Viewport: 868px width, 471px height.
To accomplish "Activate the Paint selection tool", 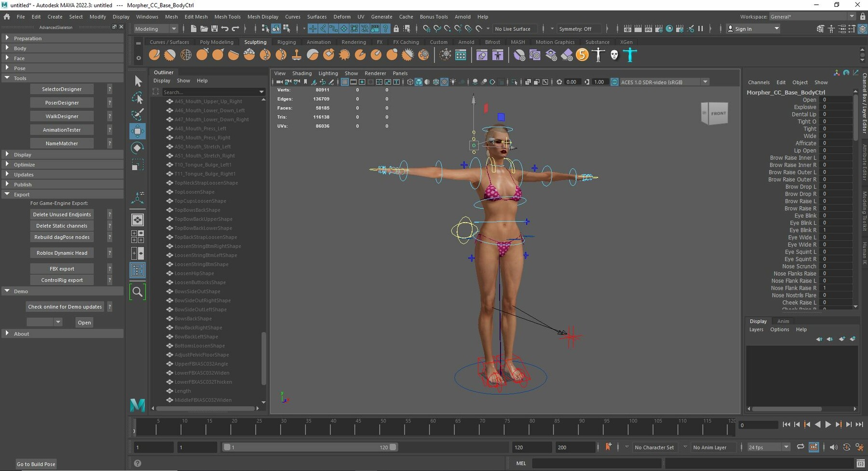I will (x=137, y=114).
